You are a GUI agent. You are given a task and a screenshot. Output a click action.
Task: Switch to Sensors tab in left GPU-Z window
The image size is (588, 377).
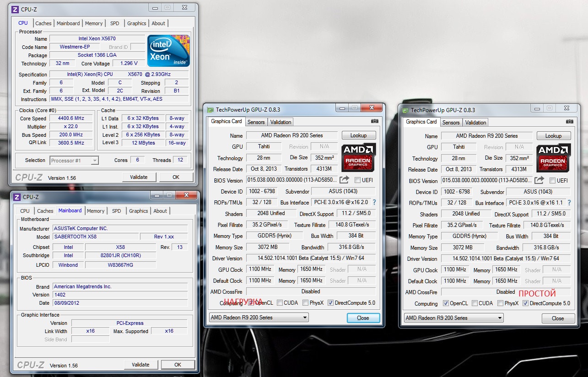coord(256,122)
